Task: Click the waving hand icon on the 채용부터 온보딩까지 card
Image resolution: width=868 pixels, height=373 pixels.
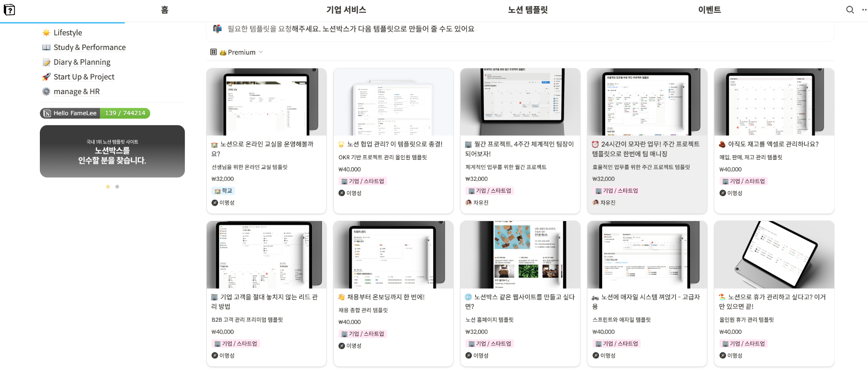Action: tap(341, 297)
